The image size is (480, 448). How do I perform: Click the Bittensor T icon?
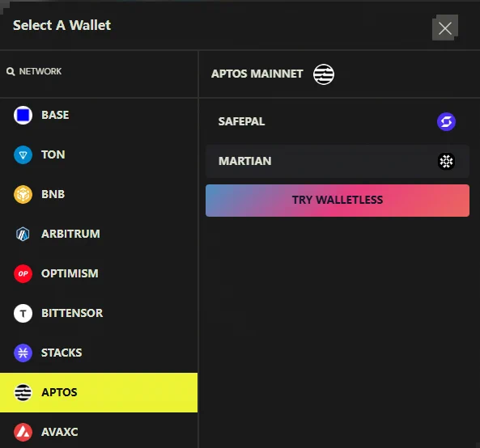click(23, 313)
